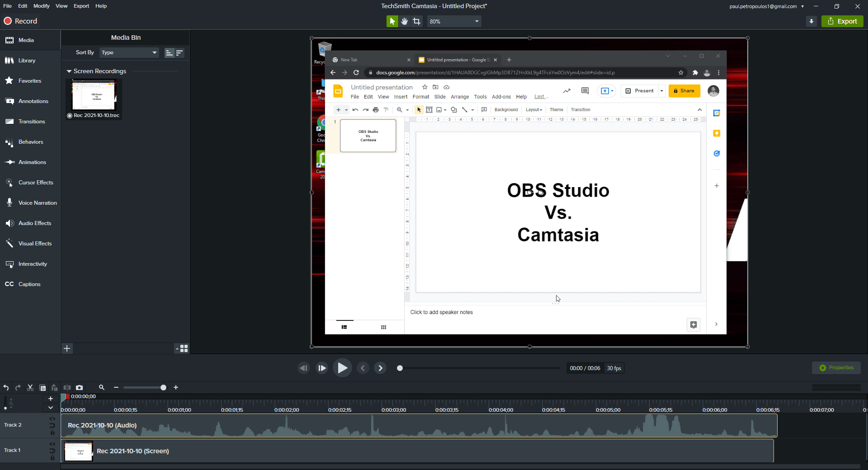Paste clip in timeline toolbar
Image resolution: width=868 pixels, height=470 pixels.
(55, 388)
